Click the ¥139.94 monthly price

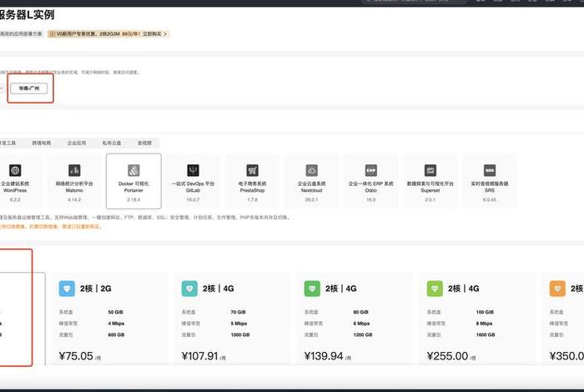point(327,356)
